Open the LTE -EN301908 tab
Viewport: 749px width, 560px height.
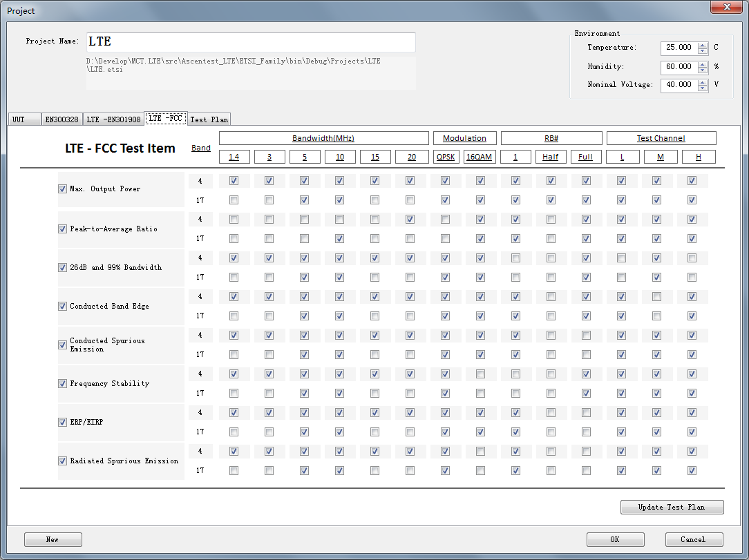pyautogui.click(x=114, y=119)
